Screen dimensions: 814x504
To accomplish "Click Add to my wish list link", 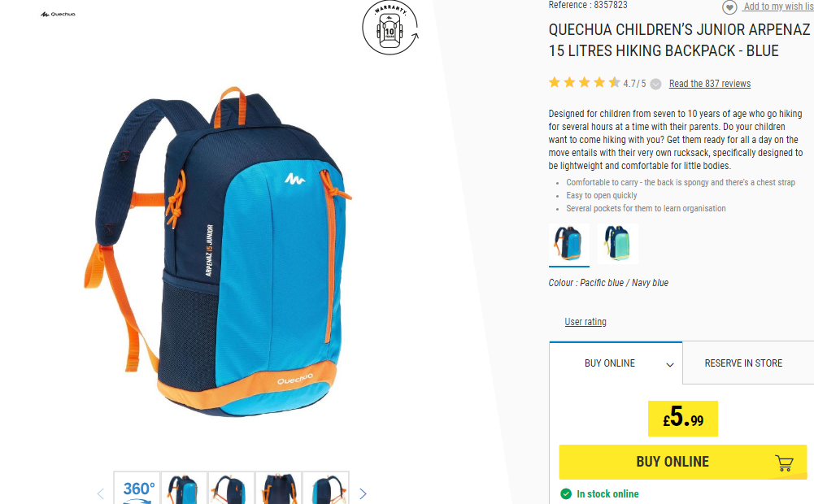I will 778,7.
